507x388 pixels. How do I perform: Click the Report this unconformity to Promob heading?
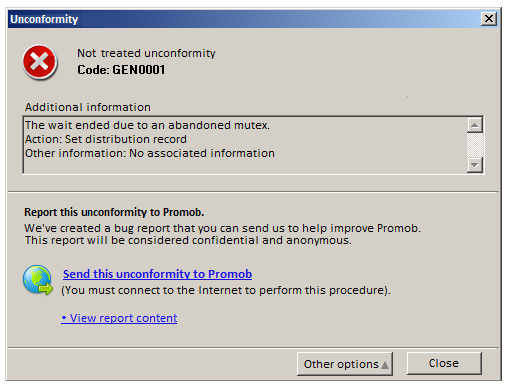[114, 212]
